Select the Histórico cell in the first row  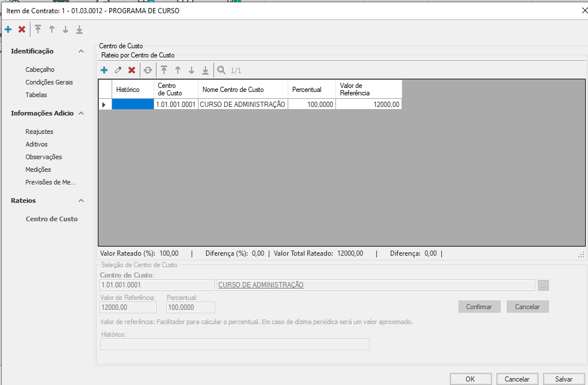click(x=133, y=105)
